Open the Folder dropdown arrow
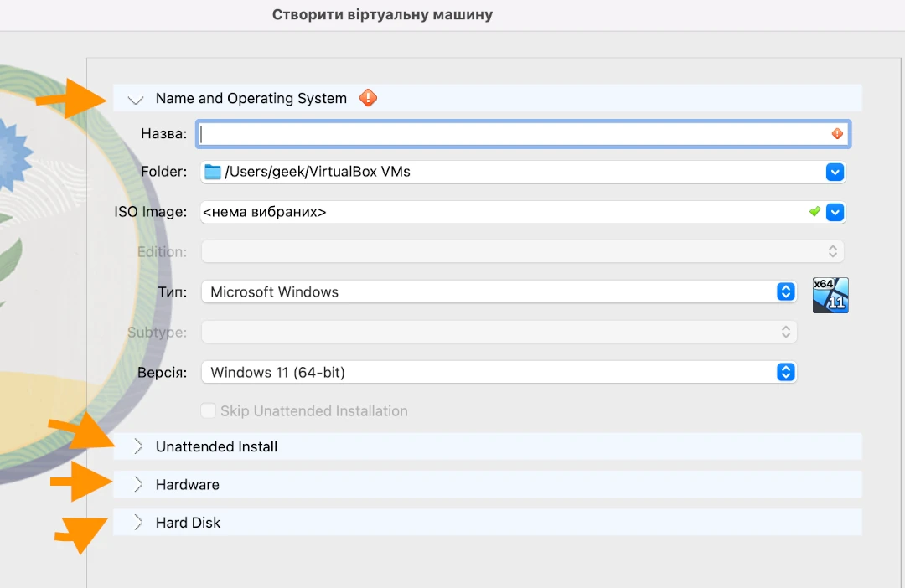The height and width of the screenshot is (588, 905). (835, 172)
